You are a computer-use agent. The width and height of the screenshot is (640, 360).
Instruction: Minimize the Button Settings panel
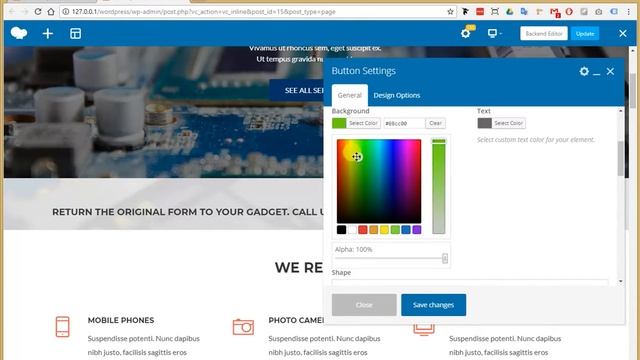pyautogui.click(x=596, y=73)
